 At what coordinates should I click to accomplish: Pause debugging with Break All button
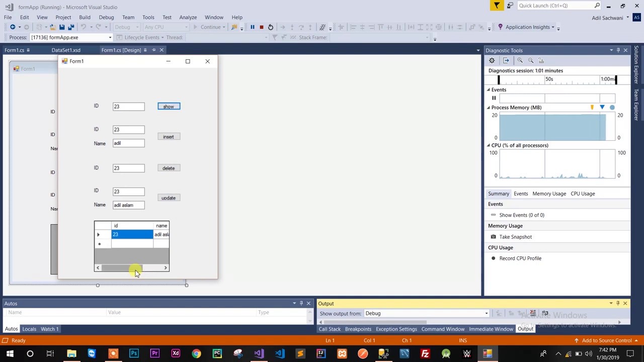click(x=252, y=27)
